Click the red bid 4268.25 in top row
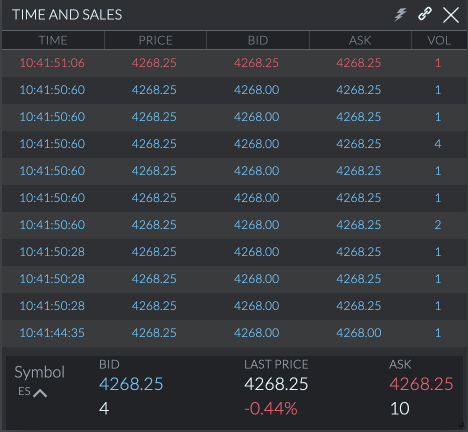 point(256,63)
